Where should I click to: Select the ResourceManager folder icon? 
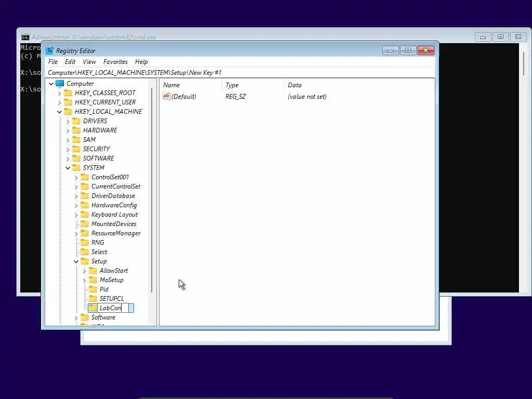tap(85, 233)
